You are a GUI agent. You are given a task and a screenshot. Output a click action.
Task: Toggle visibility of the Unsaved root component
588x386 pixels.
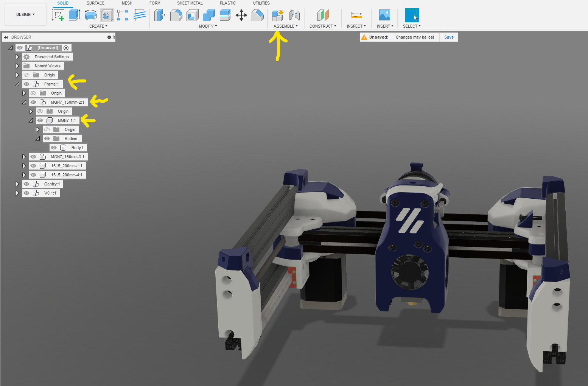(x=20, y=48)
